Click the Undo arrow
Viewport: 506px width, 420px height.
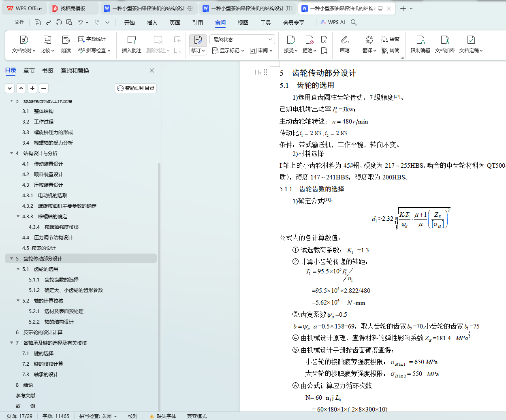click(x=81, y=22)
